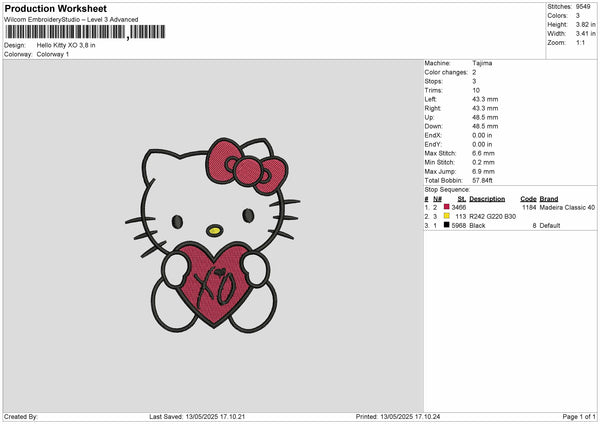The image size is (600, 424).
Task: Click the zoom value '1:1'
Action: pos(580,43)
